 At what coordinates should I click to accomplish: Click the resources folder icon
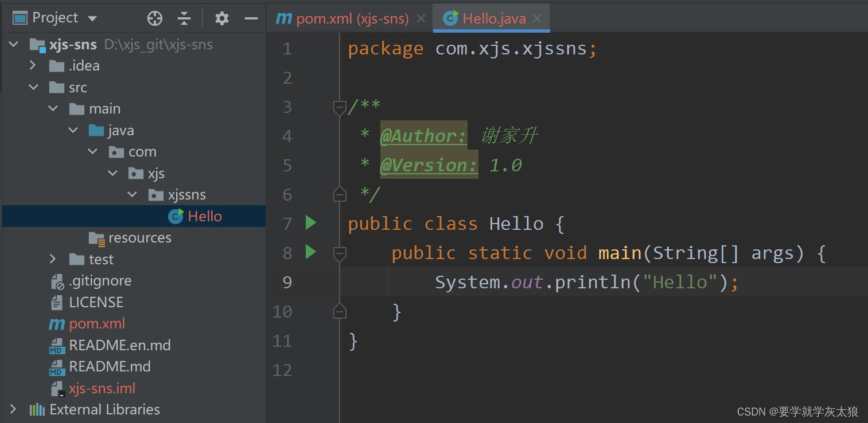pos(97,238)
